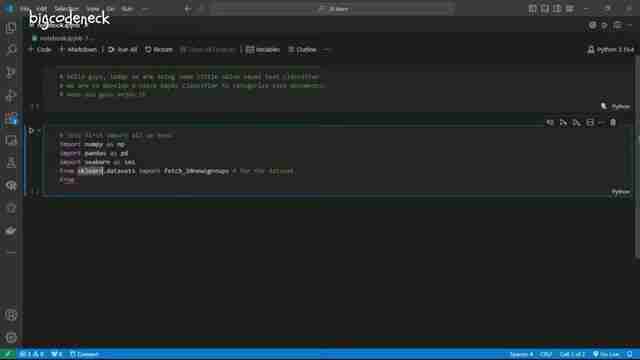
Task: Select the Python 3 kernel picker
Action: [611, 50]
